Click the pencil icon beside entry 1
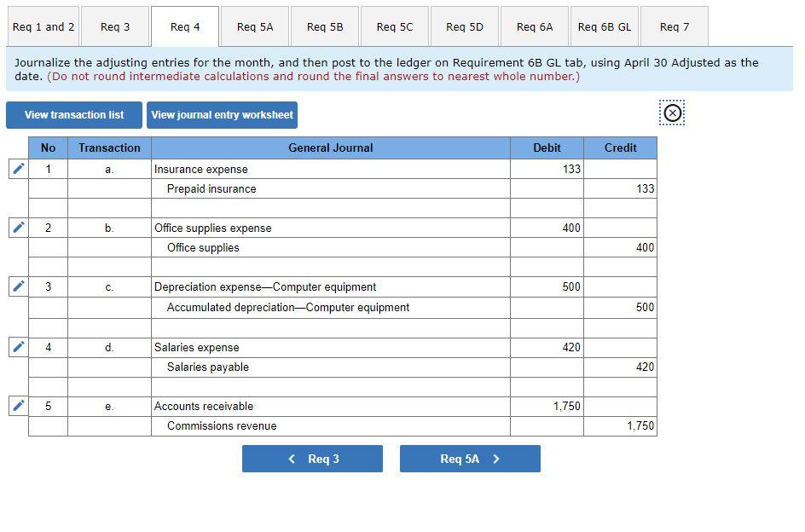805x532 pixels. [x=17, y=168]
